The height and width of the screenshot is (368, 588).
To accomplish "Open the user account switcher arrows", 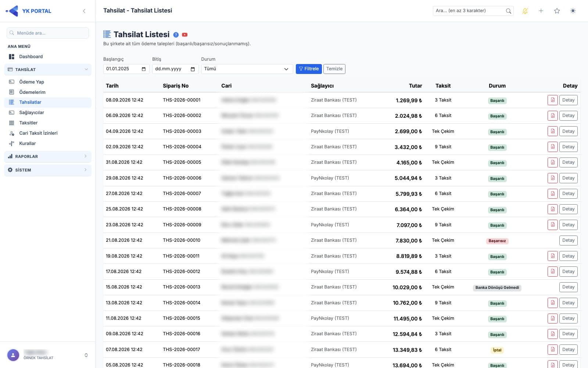I will pyautogui.click(x=86, y=355).
